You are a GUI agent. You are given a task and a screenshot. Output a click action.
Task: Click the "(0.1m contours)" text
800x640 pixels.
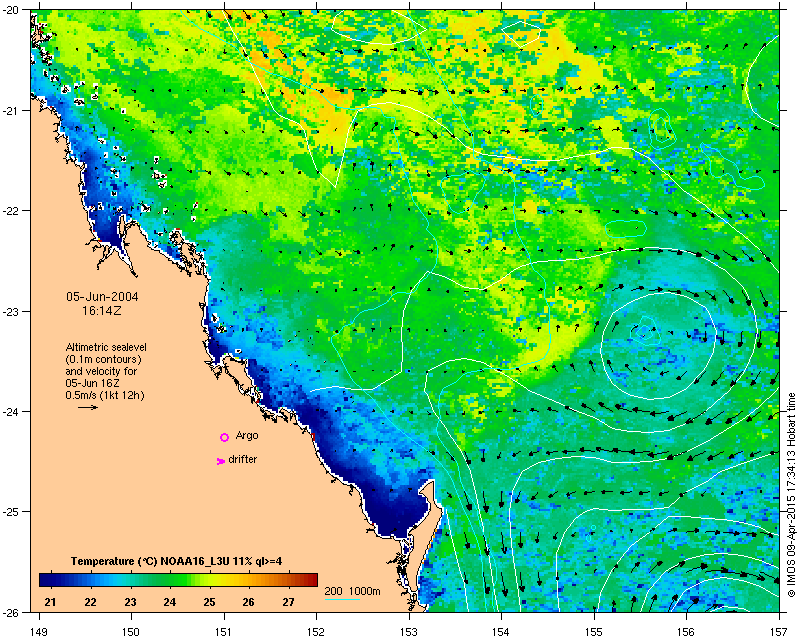pyautogui.click(x=104, y=359)
